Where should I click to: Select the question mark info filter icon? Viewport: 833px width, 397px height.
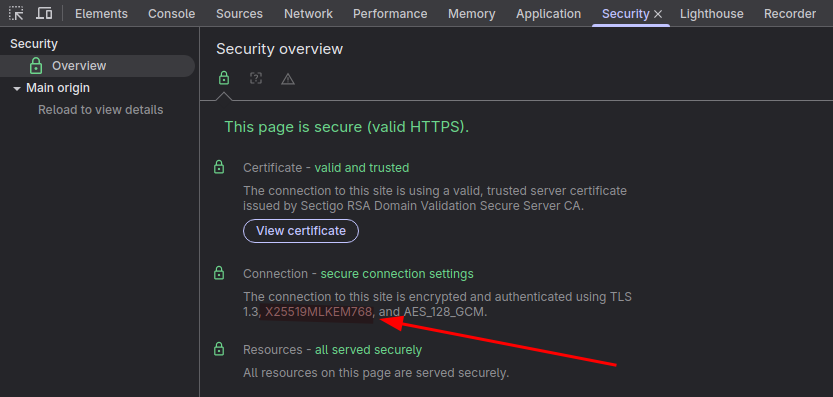click(256, 79)
